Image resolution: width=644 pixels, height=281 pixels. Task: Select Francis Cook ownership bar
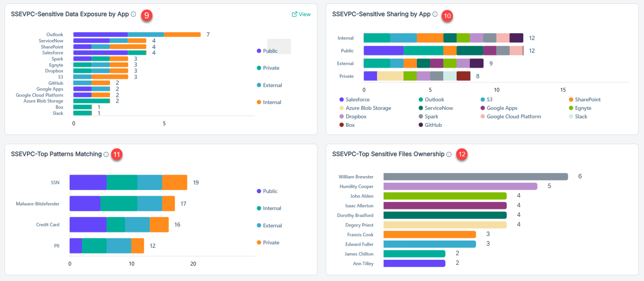click(x=430, y=234)
